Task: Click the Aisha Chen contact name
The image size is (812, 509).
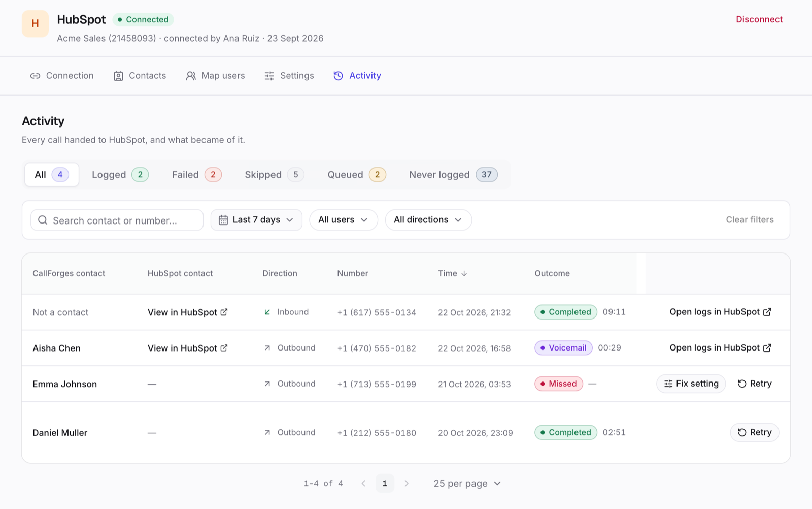Action: coord(56,348)
